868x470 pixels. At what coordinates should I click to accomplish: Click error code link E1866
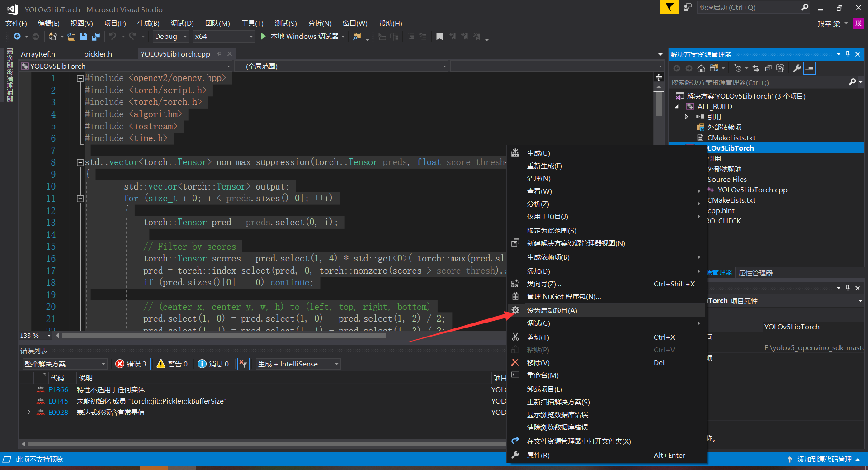(x=58, y=389)
